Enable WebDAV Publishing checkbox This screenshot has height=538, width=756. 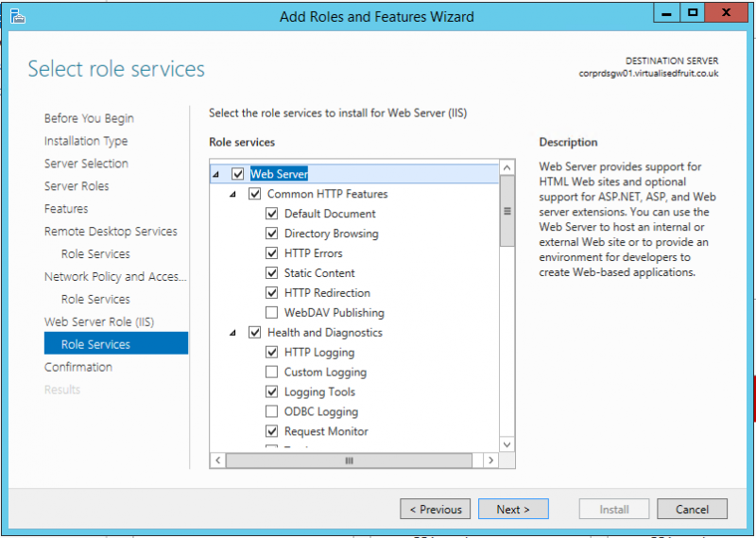[272, 313]
